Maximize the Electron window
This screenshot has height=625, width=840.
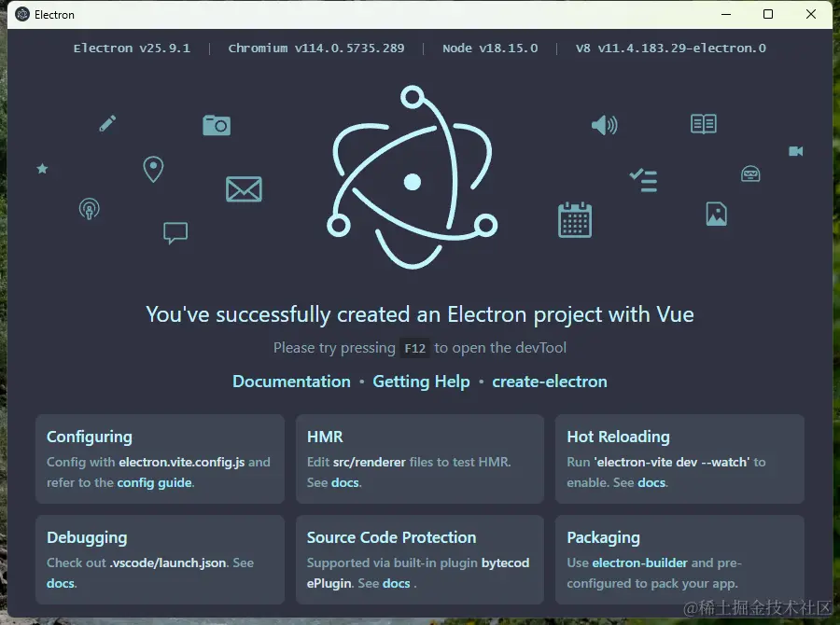pyautogui.click(x=768, y=15)
